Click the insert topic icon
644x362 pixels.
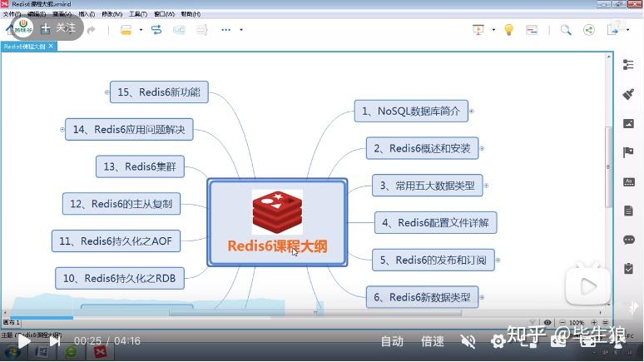click(x=126, y=30)
